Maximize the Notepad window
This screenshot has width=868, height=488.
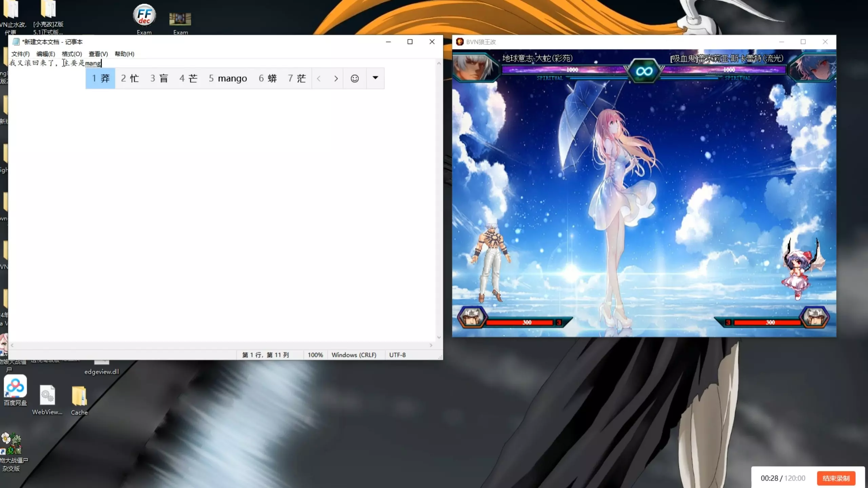410,42
